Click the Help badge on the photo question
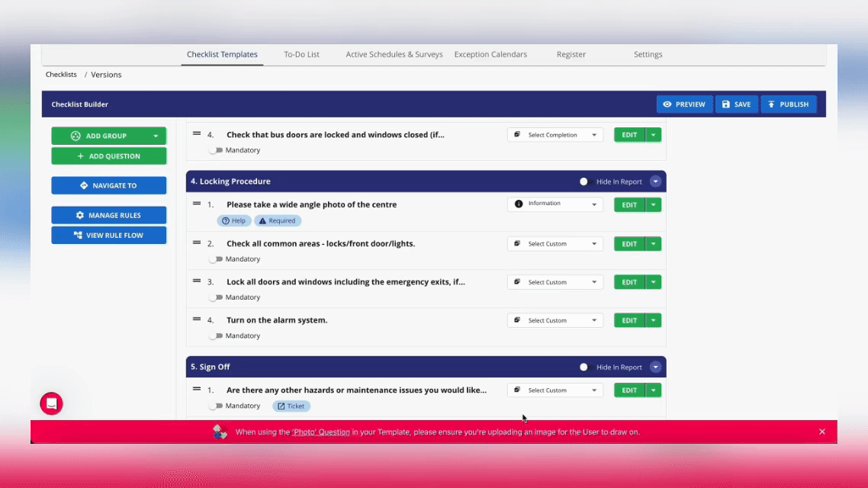The height and width of the screenshot is (488, 868). coord(234,220)
